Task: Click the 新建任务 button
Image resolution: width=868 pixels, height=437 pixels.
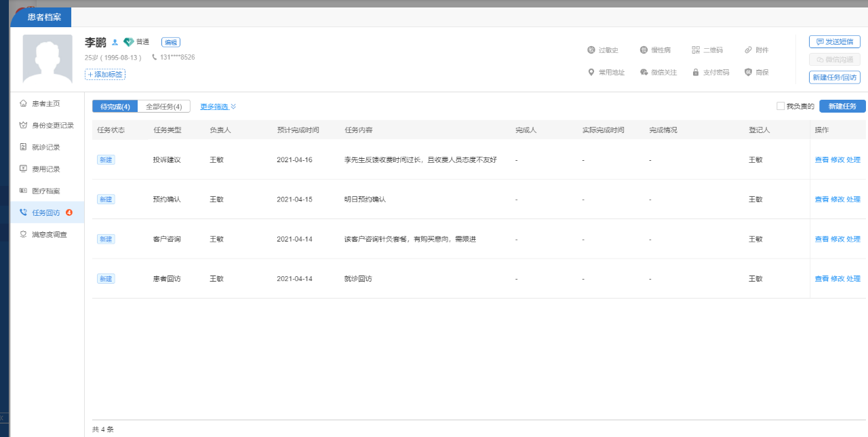Action: [842, 107]
